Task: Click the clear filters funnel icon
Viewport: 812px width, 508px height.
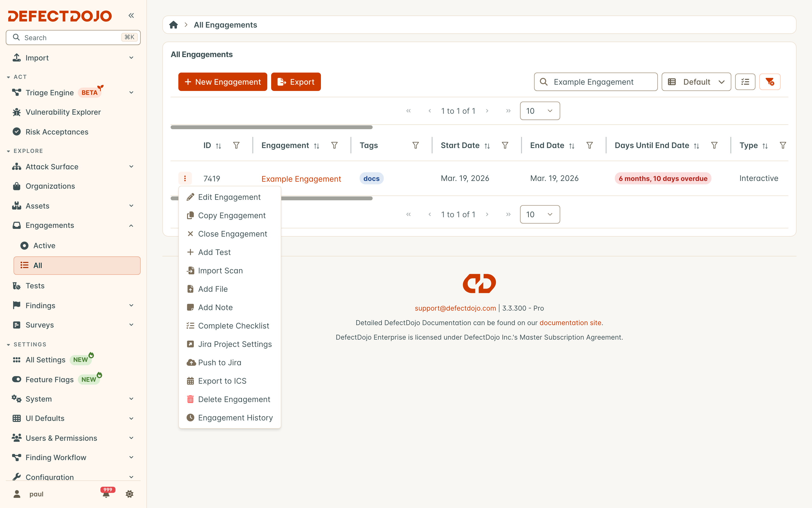Action: pos(770,82)
